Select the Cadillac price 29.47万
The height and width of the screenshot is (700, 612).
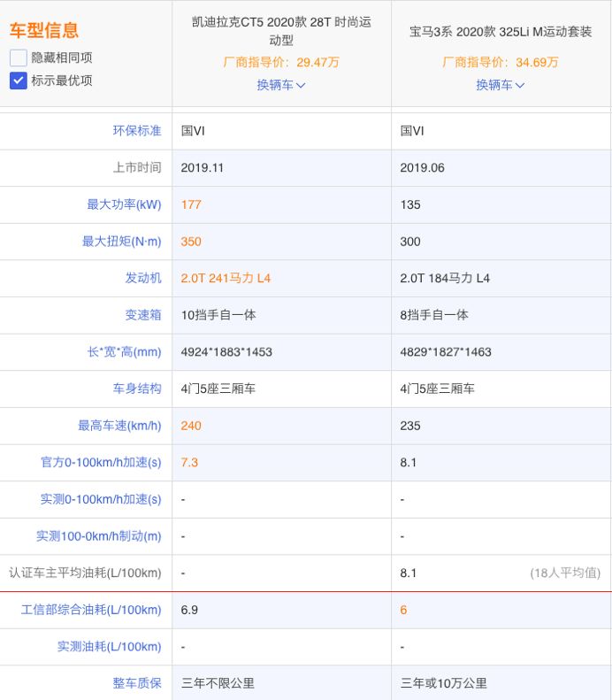pos(317,62)
